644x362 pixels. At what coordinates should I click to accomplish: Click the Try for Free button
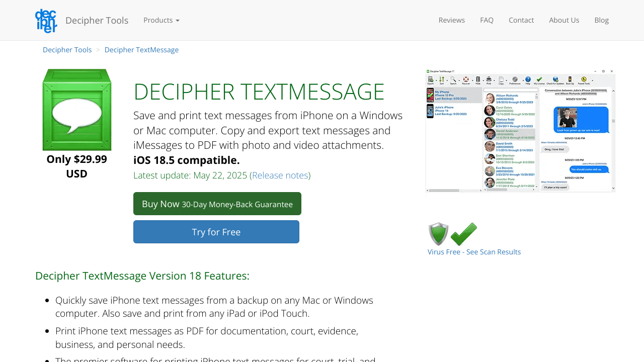(216, 232)
